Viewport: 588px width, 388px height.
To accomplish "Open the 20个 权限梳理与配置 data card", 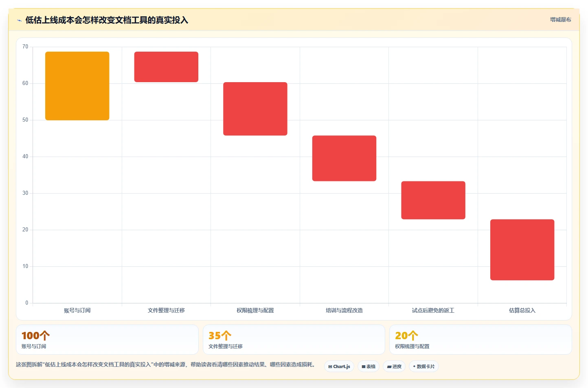I will [x=480, y=340].
